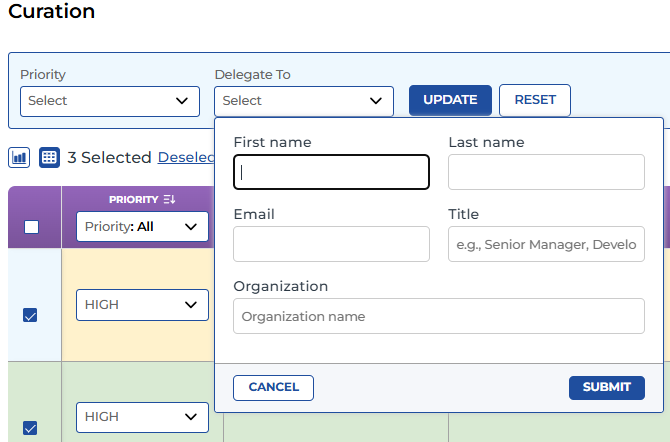
Task: Click into the Last name field
Action: [546, 172]
